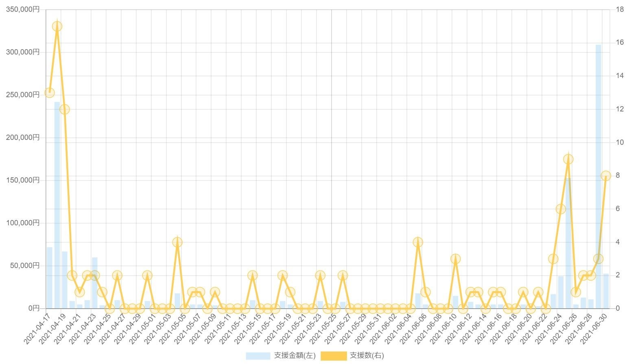Screen dimensions: 636x364
Task: Click the first line point at 13 supports
Action: coord(50,93)
